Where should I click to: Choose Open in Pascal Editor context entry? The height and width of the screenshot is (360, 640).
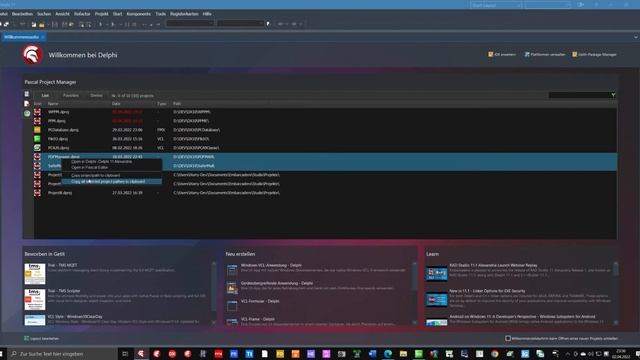point(111,167)
